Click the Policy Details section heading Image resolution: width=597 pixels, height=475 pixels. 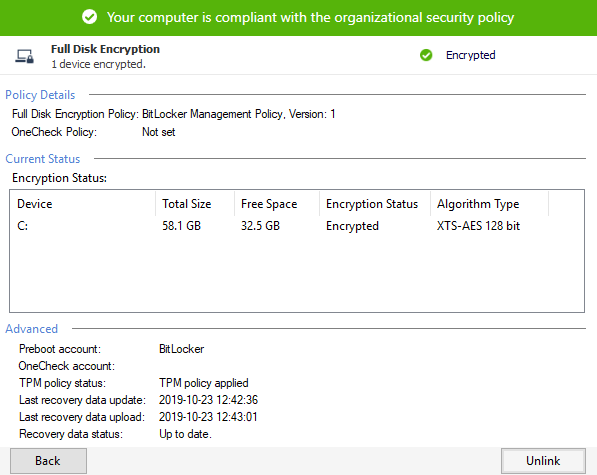[40, 95]
